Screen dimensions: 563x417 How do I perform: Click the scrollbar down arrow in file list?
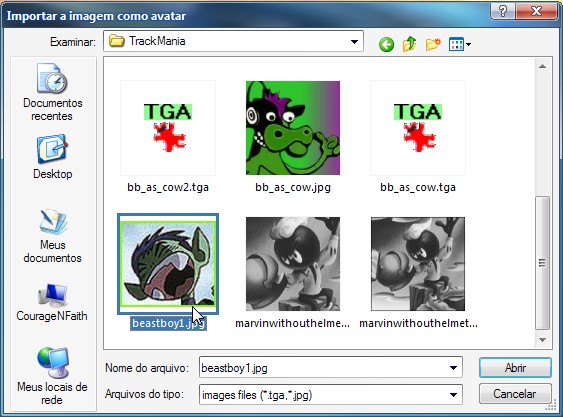(x=543, y=339)
